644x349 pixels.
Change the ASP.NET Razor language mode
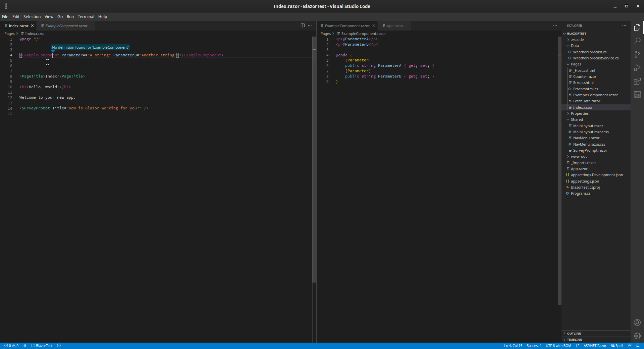(x=595, y=346)
